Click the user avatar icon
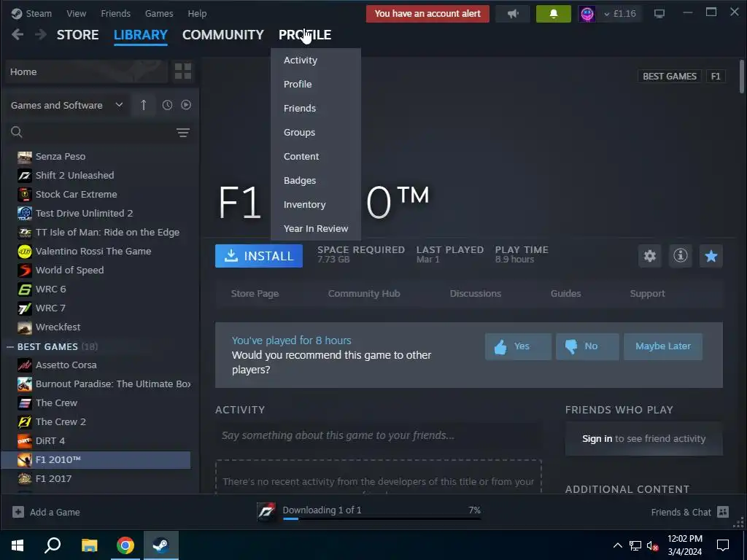Viewport: 747px width, 560px height. coord(587,14)
